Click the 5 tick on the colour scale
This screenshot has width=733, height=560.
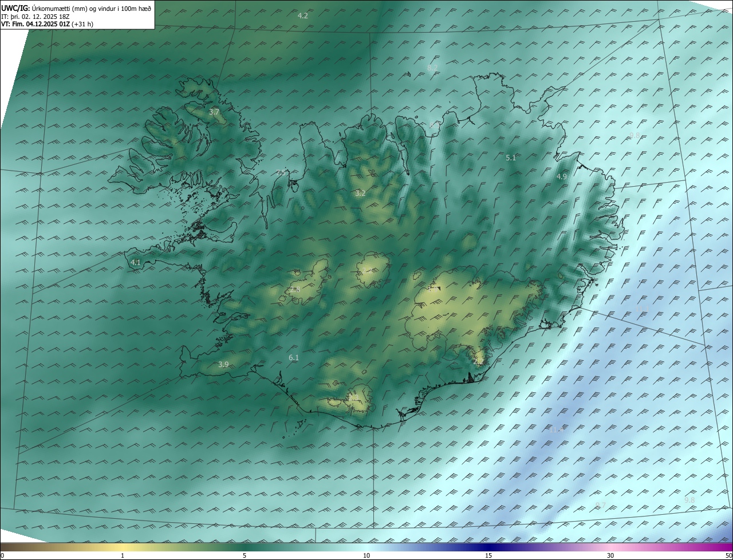[x=245, y=555]
